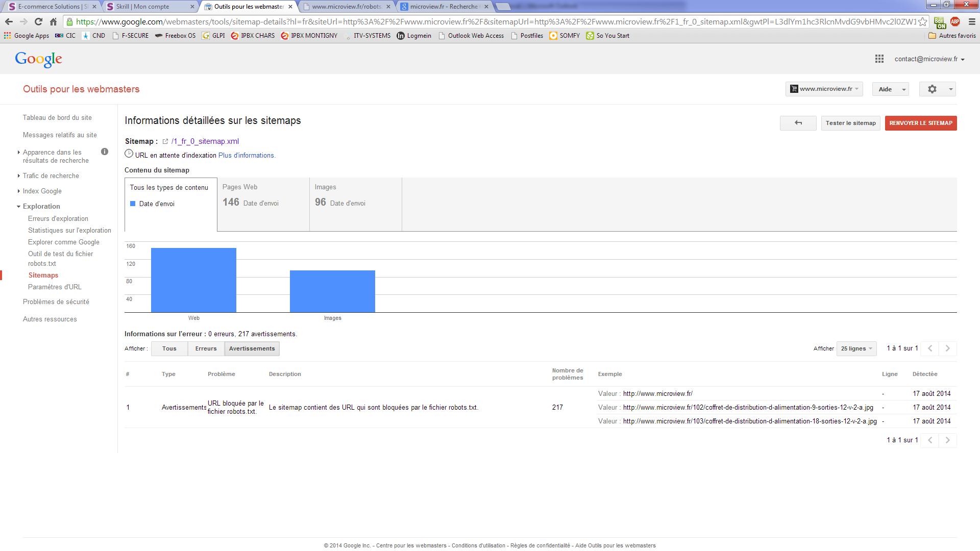This screenshot has width=980, height=551.
Task: Click the RENVOYER LE SITEMAP button
Action: 920,123
